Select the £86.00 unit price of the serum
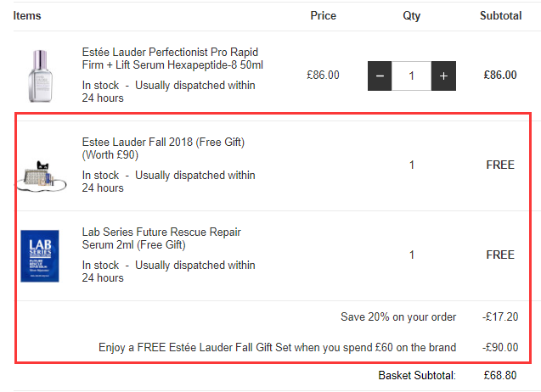Image resolution: width=541 pixels, height=392 pixels. pyautogui.click(x=323, y=75)
